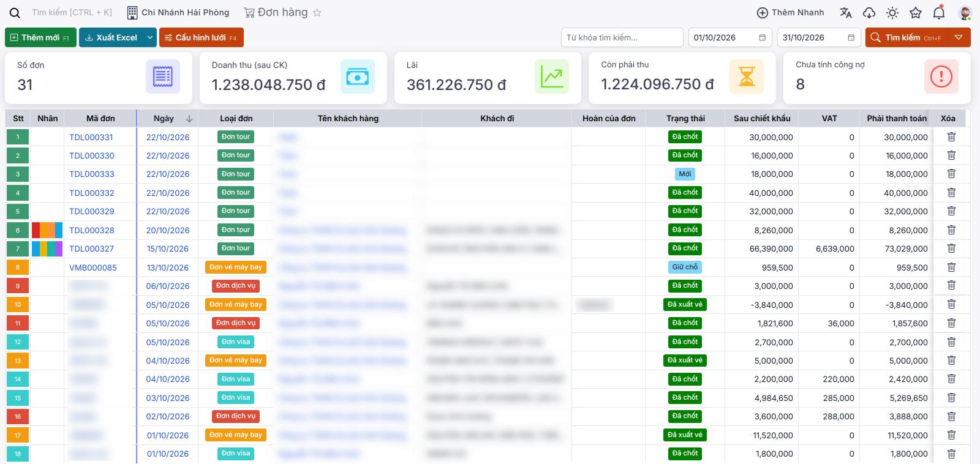
Task: Toggle light/dark theme sun icon
Action: coord(892,13)
